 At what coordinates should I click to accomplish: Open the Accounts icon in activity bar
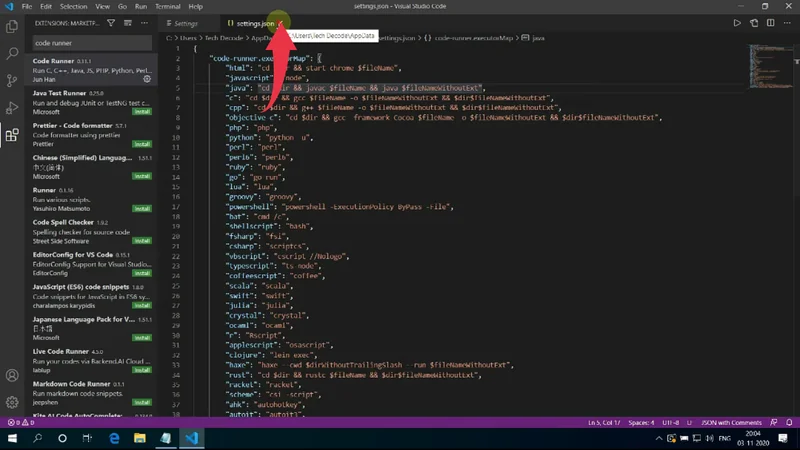12,376
